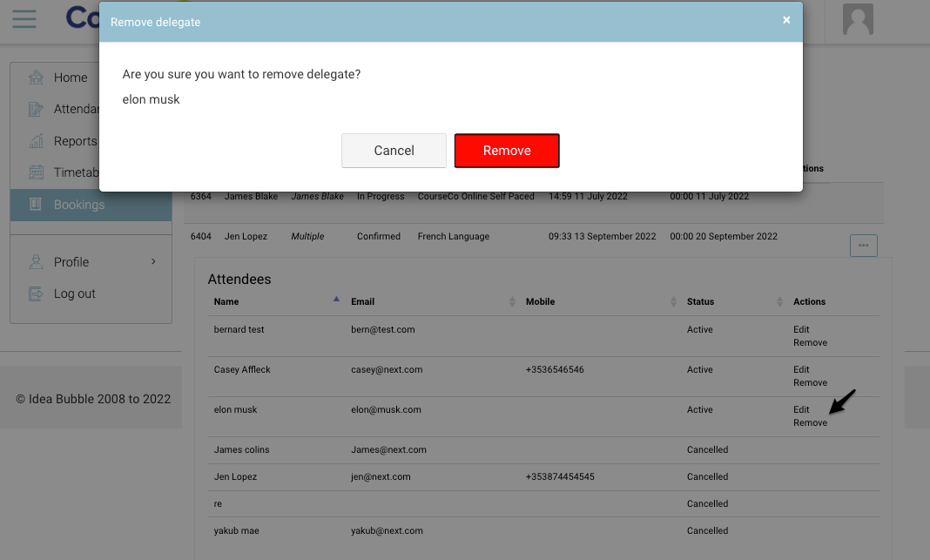Click the Log out icon

pyautogui.click(x=36, y=293)
